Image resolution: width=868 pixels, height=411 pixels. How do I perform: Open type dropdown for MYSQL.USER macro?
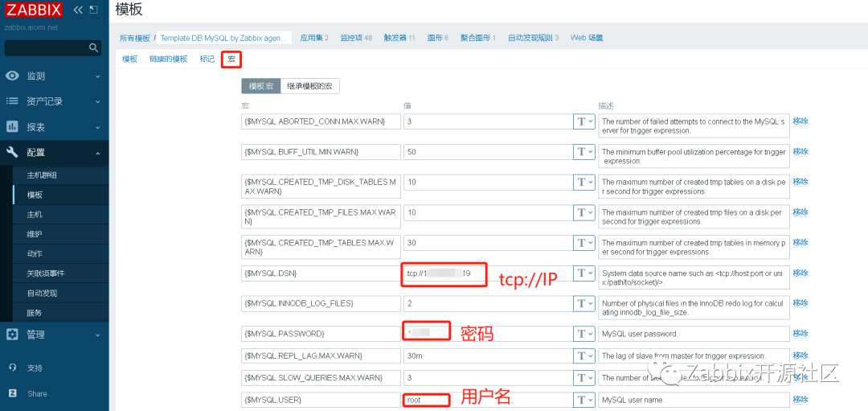click(584, 400)
